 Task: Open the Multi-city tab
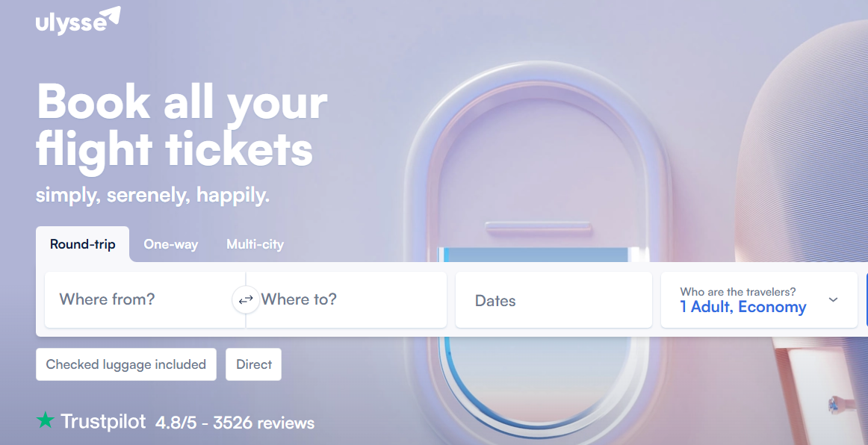tap(255, 244)
